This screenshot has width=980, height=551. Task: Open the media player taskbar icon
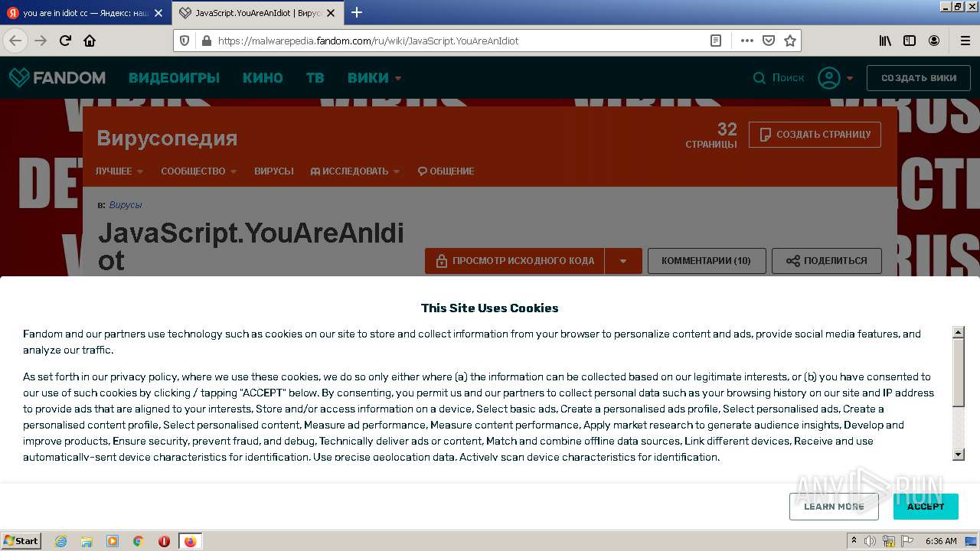pos(113,541)
